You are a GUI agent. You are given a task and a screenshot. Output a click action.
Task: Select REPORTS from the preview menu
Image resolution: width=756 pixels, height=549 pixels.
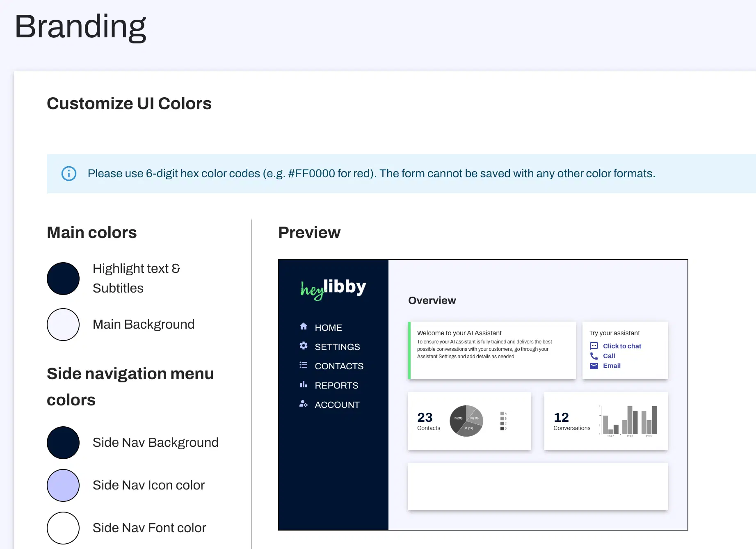tap(336, 385)
